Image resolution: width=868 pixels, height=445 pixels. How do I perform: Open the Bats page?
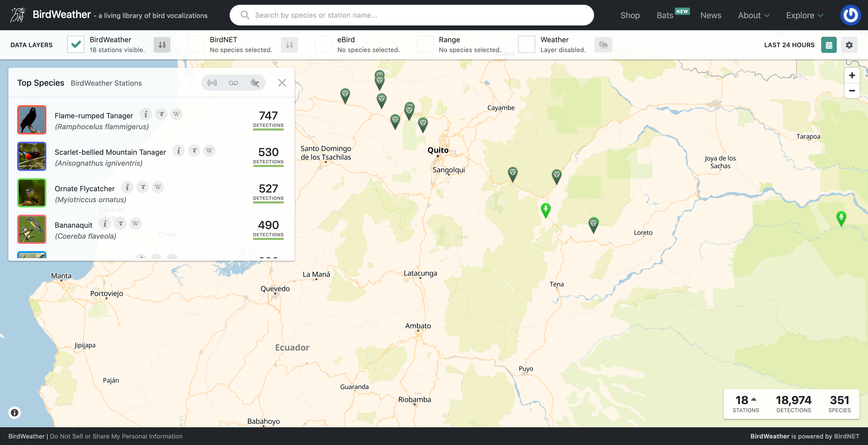pyautogui.click(x=664, y=15)
